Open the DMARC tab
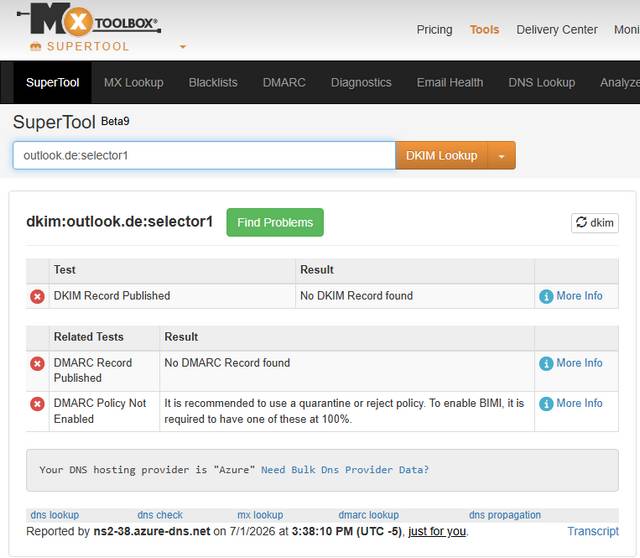Screen dimensions: 640x558 point(284,82)
